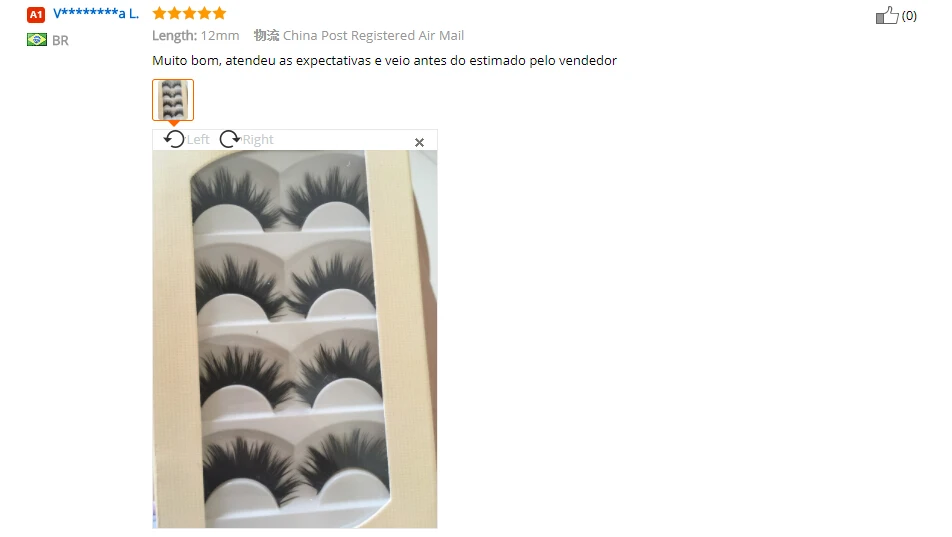
Task: Click the third orange rating star
Action: click(x=189, y=13)
